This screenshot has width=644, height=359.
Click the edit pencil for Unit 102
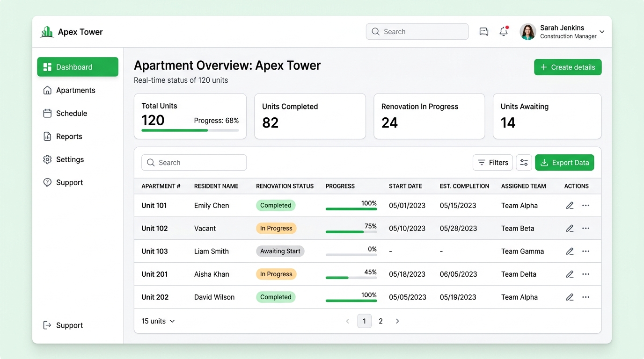click(x=570, y=229)
